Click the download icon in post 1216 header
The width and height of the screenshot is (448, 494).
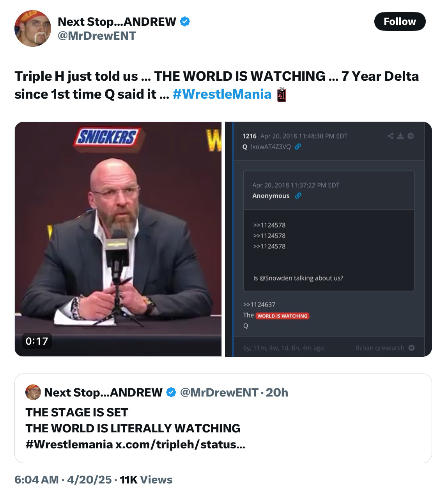coord(400,136)
